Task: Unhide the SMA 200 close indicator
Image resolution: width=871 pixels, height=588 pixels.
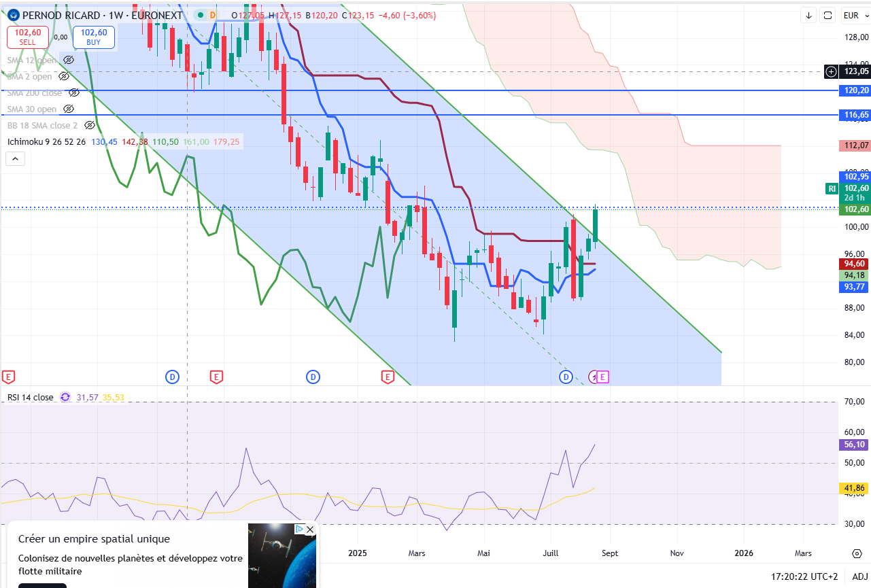Action: tap(74, 92)
